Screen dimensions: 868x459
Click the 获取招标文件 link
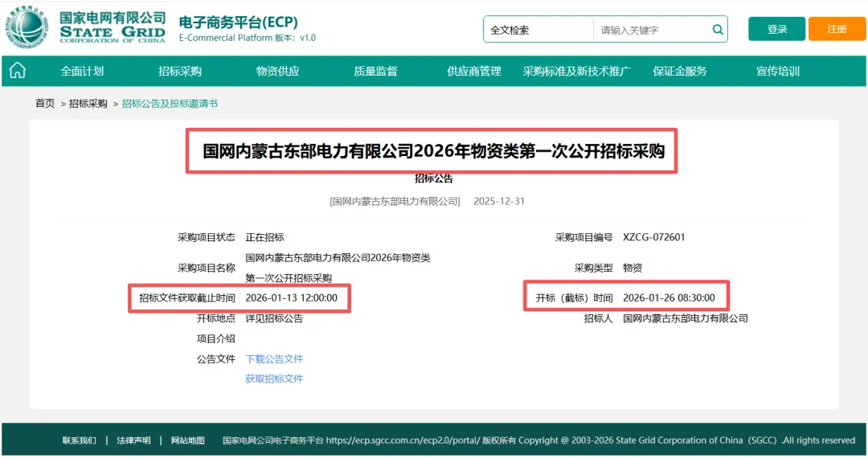[274, 379]
